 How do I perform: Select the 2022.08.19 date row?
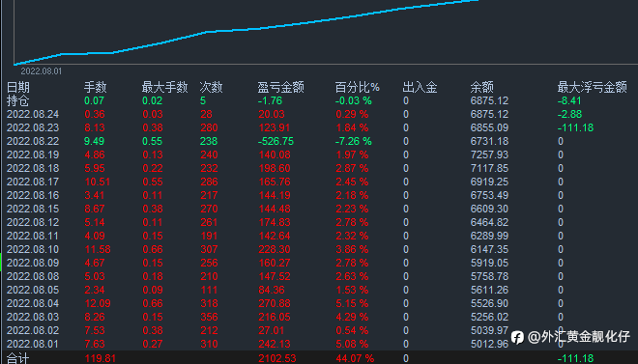click(x=33, y=154)
